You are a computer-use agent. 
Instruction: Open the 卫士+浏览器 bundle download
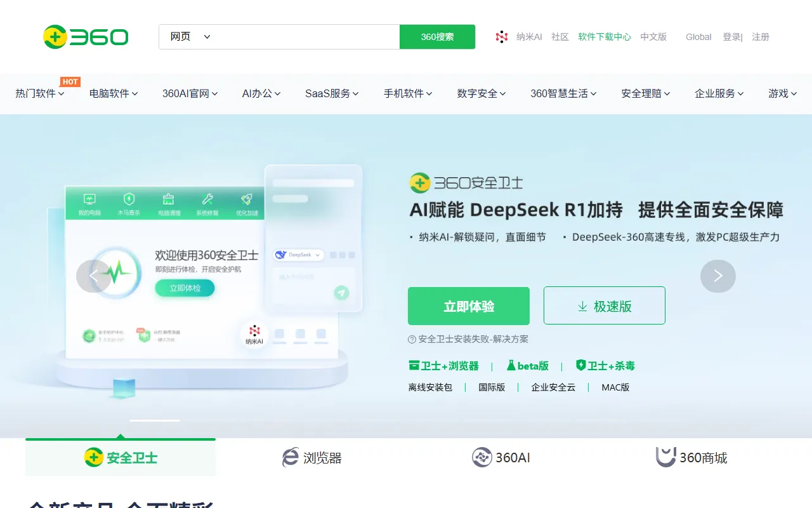(x=443, y=366)
